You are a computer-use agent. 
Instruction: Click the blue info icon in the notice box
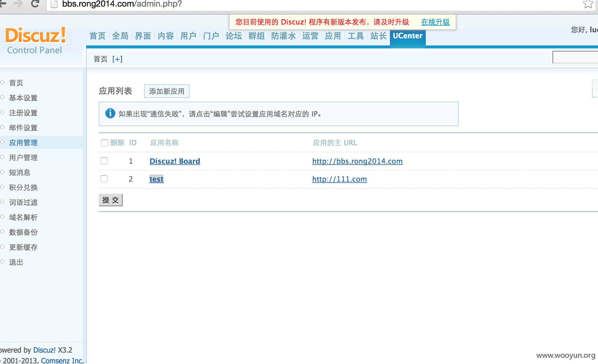coord(110,113)
